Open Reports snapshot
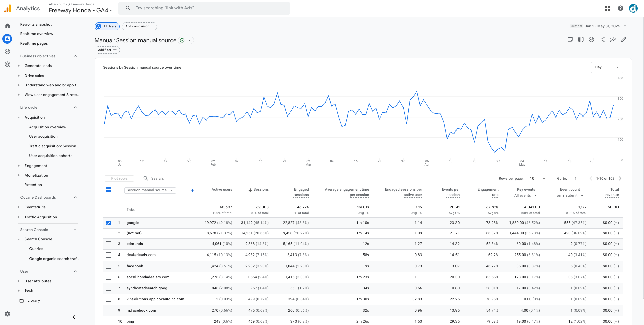Image resolution: width=644 pixels, height=325 pixels. [x=36, y=24]
